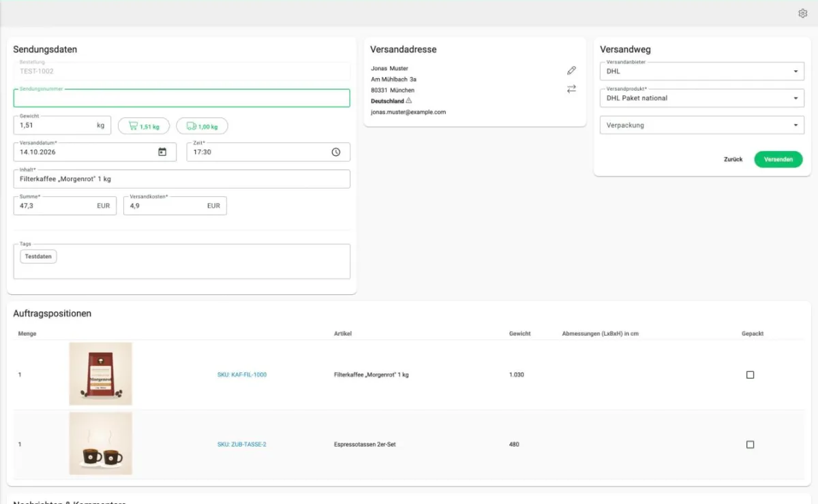The width and height of the screenshot is (818, 504).
Task: Click the warning triangle next to Deutschland
Action: point(409,101)
